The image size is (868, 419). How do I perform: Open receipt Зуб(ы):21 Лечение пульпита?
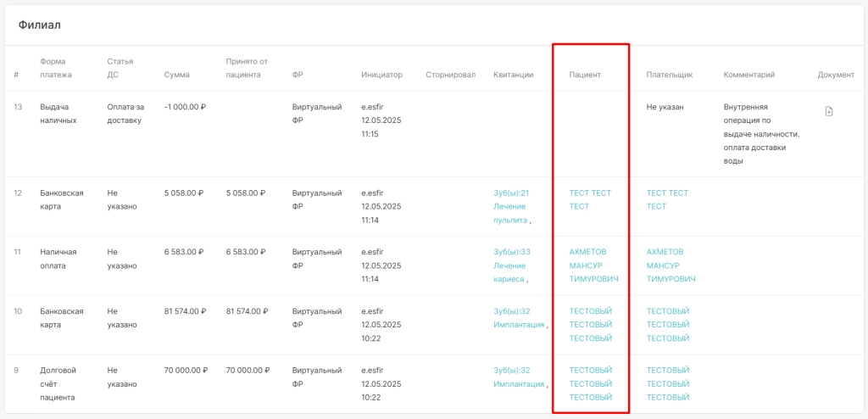(x=511, y=207)
